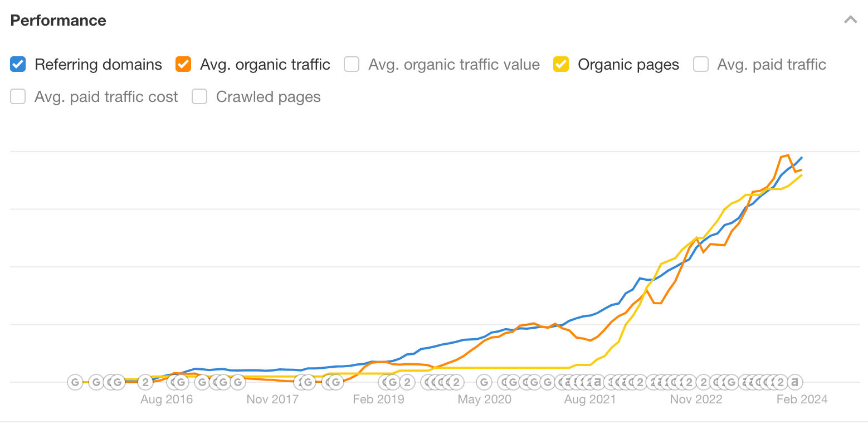Click the Avg. organic traffic legend text

coord(265,64)
